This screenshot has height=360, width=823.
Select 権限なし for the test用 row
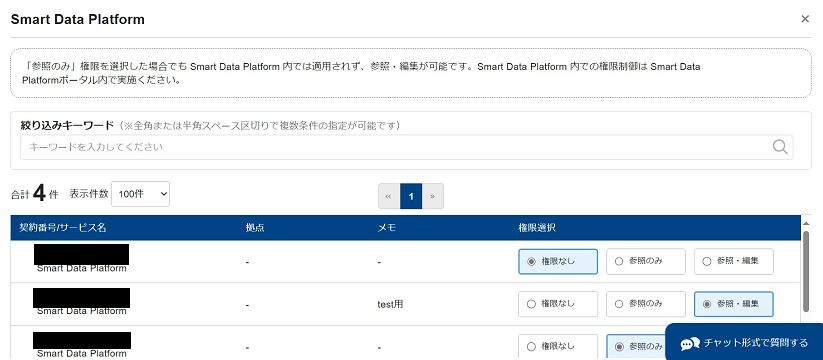click(558, 304)
